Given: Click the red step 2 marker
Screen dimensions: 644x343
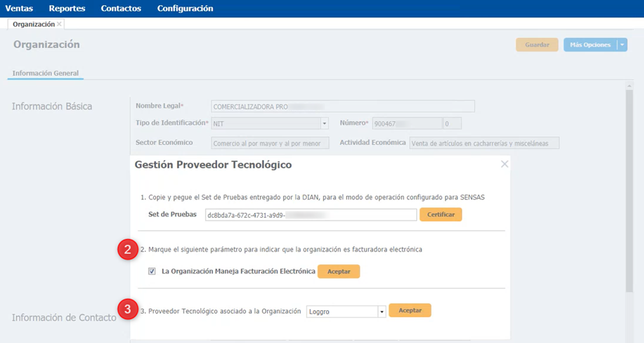Looking at the screenshot, I should pos(128,249).
